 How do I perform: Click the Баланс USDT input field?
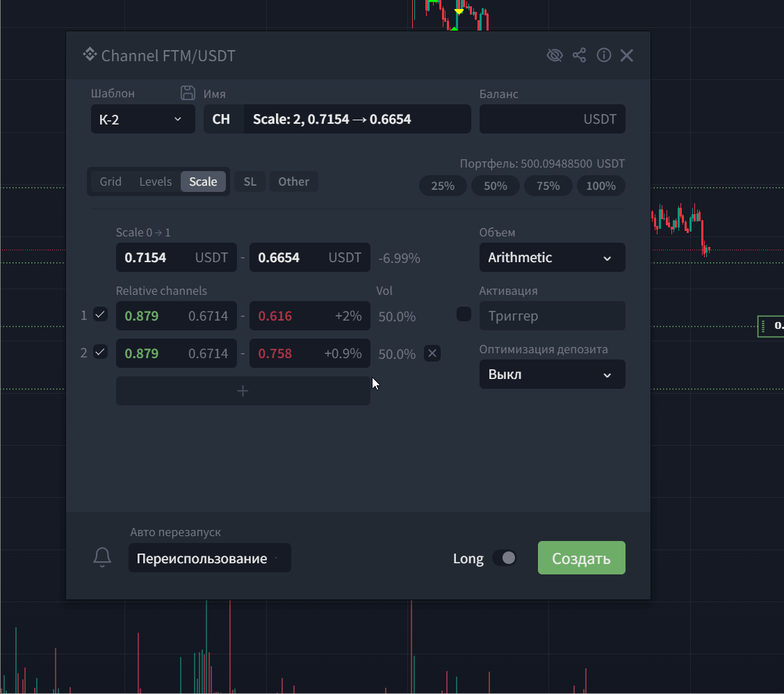point(552,119)
